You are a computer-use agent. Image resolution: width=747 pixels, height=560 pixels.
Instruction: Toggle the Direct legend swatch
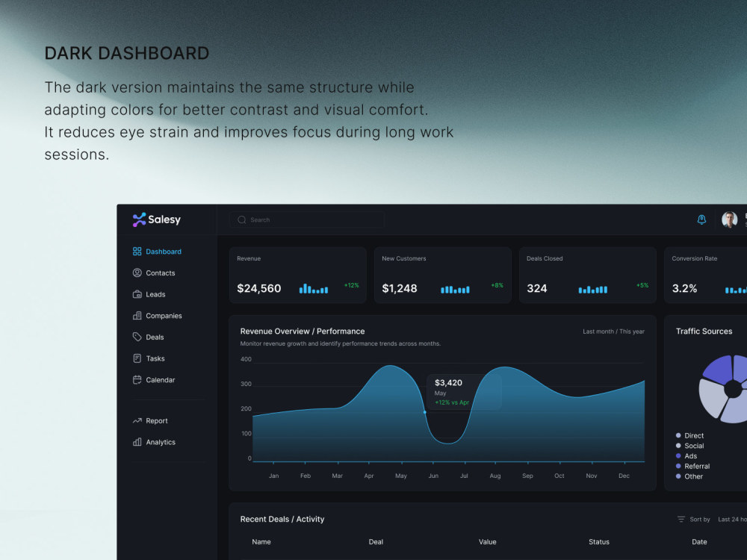678,435
